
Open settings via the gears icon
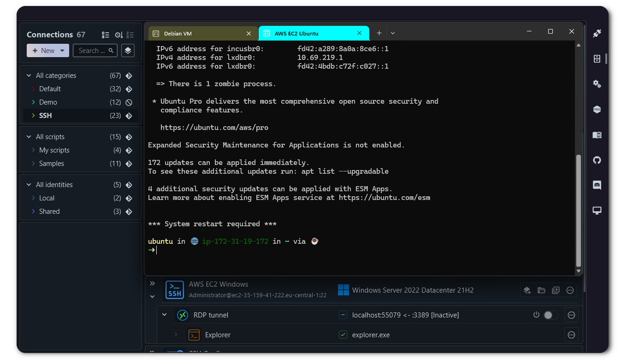(x=597, y=84)
